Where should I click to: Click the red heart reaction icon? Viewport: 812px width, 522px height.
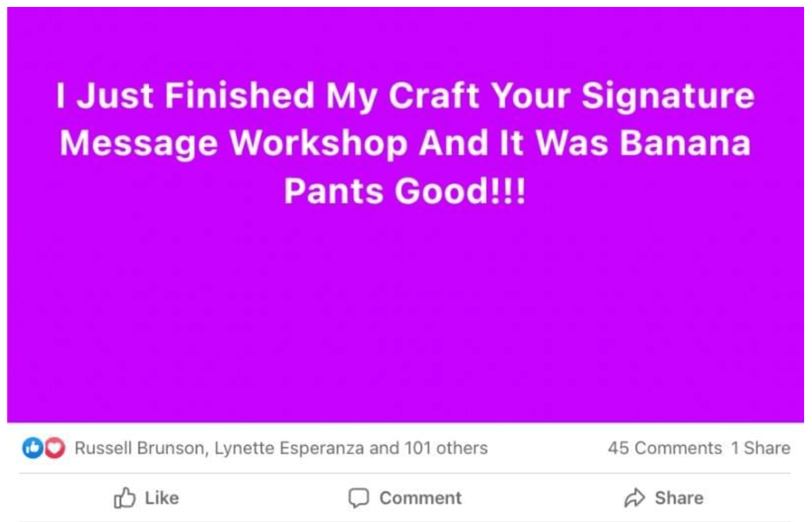click(x=55, y=448)
